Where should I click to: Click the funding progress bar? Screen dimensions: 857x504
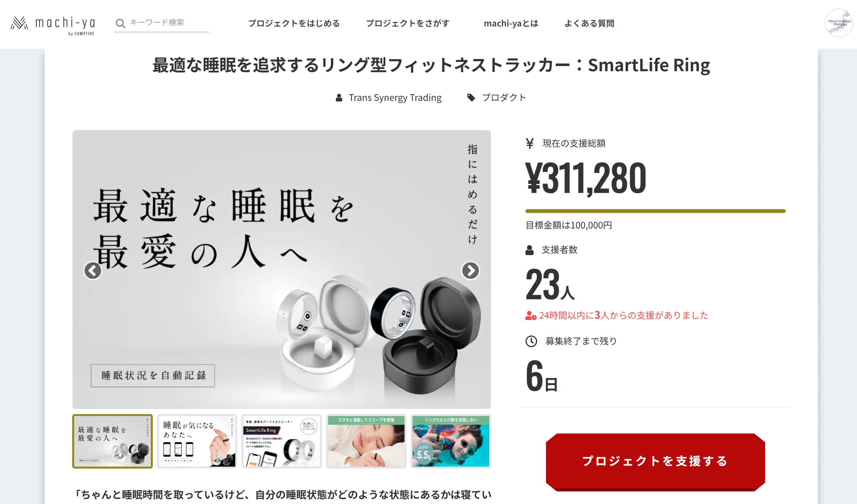click(655, 211)
